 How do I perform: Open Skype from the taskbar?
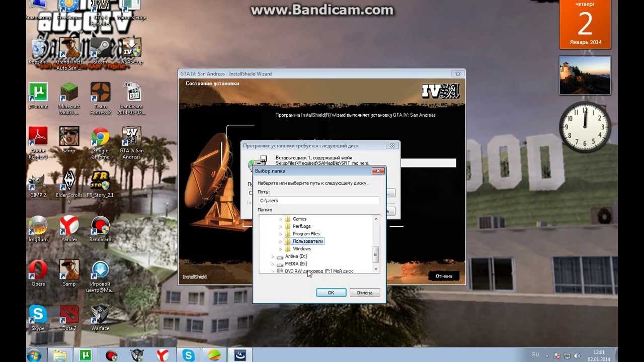click(189, 355)
